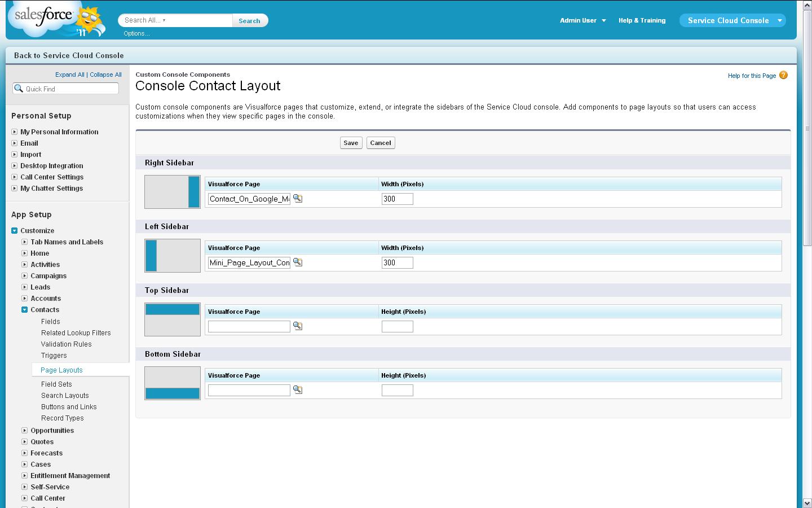This screenshot has height=508, width=812.
Task: Select Page Layouts under Contacts
Action: pos(61,370)
